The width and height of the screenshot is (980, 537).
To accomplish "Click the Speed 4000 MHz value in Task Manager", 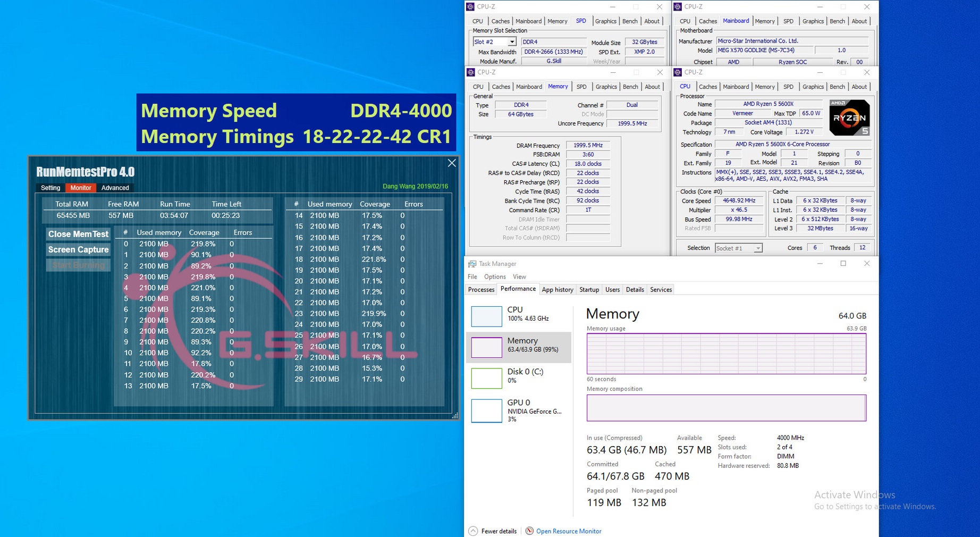I will pos(790,438).
